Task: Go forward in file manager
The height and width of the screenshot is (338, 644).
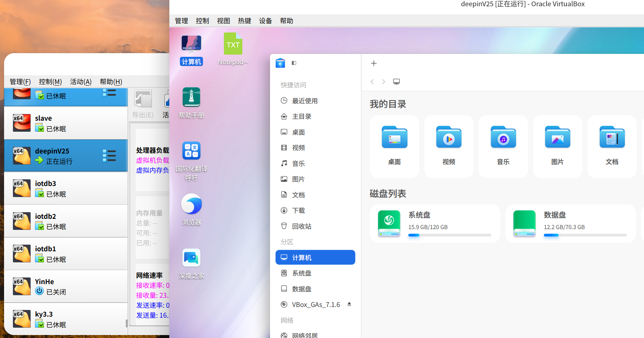Action: coord(384,82)
